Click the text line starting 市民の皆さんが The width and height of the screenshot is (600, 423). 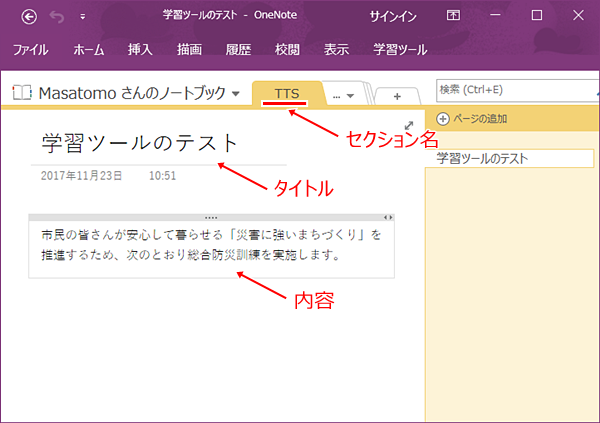(211, 235)
